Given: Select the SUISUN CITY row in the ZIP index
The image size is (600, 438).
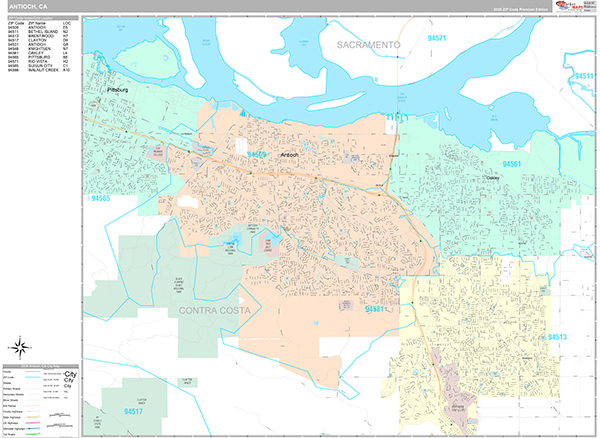Looking at the screenshot, I should 39,66.
